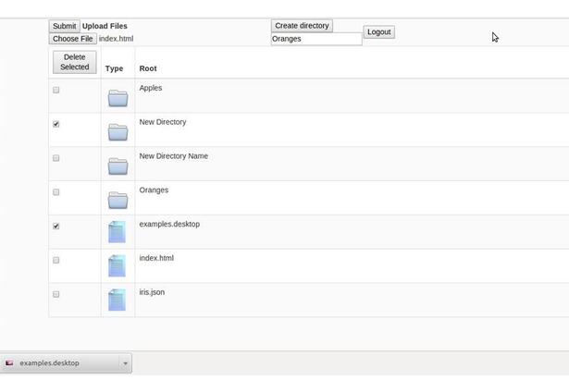Click the Type column header
Screen dimensions: 569x392
[x=115, y=68]
